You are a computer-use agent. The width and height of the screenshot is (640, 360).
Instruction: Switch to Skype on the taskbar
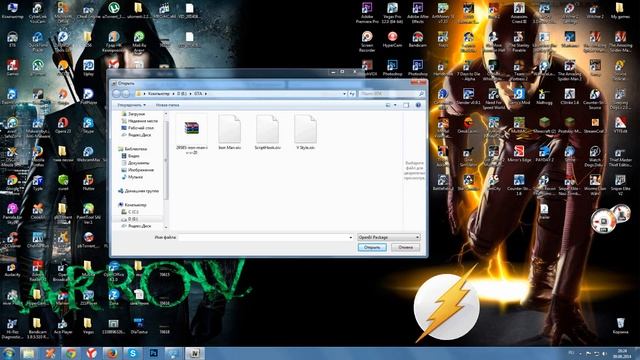[133, 353]
